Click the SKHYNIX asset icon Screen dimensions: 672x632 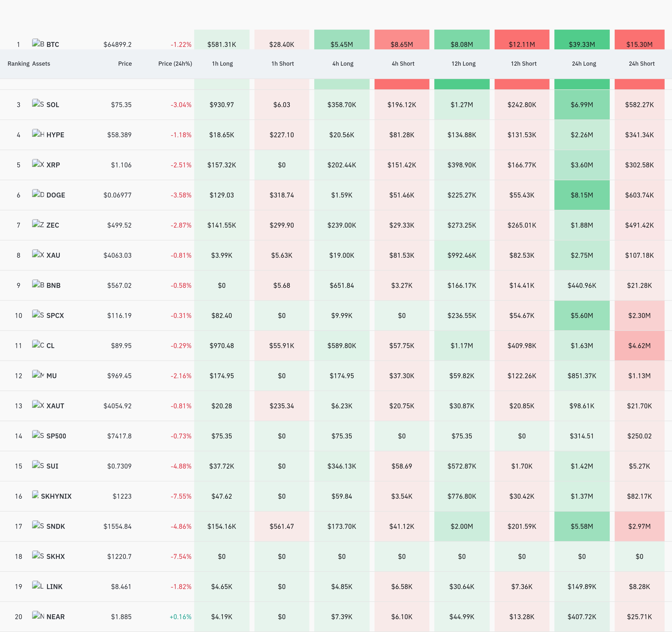click(35, 495)
